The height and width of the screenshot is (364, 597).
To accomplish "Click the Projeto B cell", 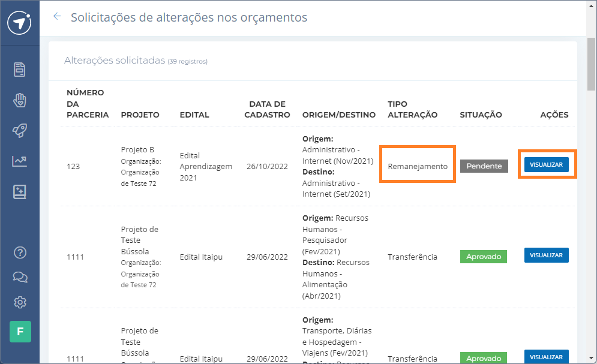I will click(x=141, y=166).
